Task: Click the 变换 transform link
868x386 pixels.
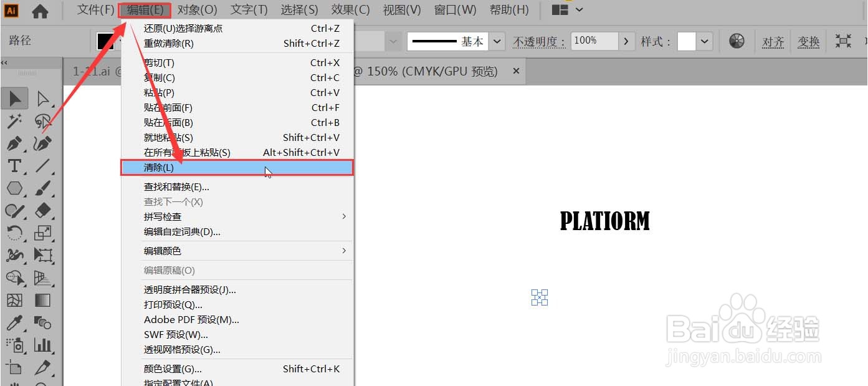Action: pyautogui.click(x=809, y=42)
